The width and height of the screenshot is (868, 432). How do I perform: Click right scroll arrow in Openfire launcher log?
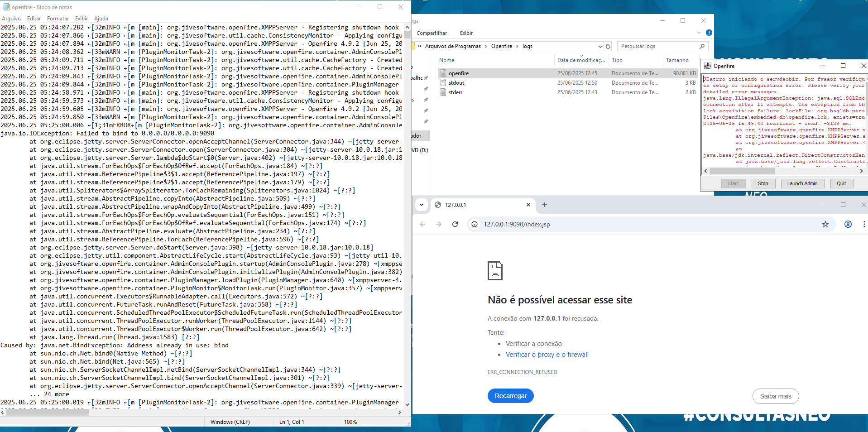coord(861,171)
